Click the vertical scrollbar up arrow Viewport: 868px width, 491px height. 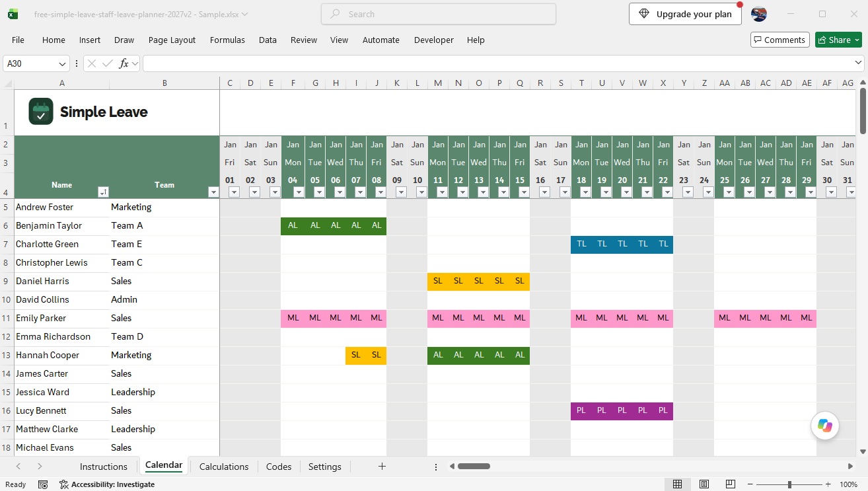tap(863, 83)
